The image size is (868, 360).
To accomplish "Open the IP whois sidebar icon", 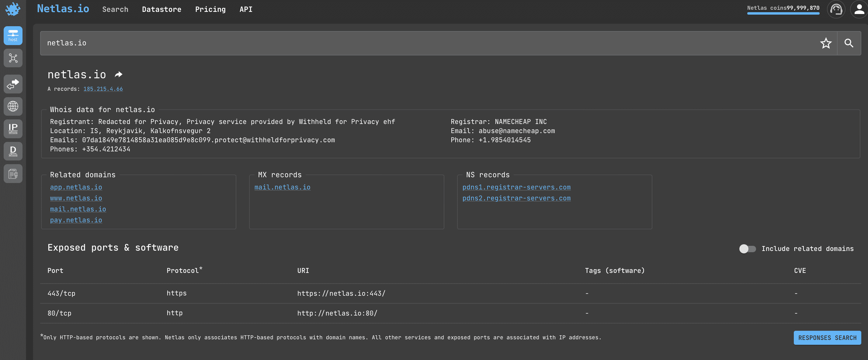I will [x=13, y=129].
